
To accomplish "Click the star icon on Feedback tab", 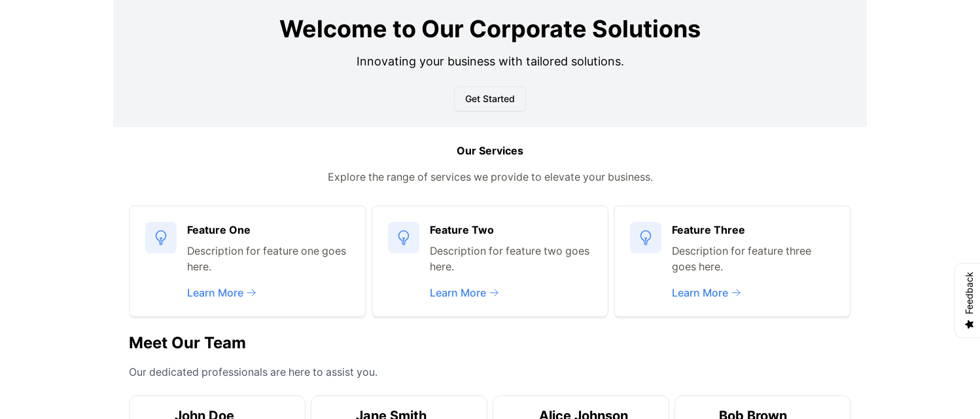I will coord(970,324).
